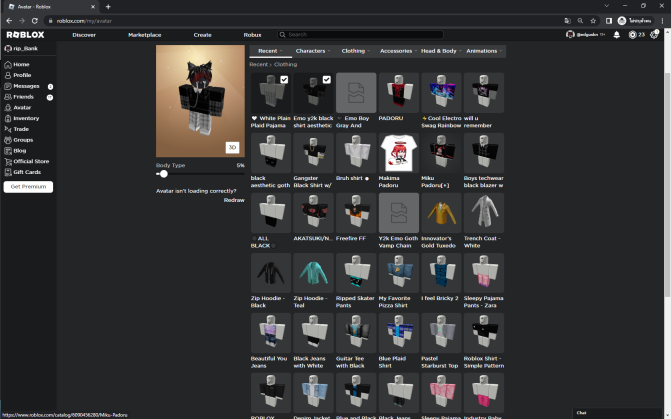Click in the Roblox search field

tap(360, 35)
